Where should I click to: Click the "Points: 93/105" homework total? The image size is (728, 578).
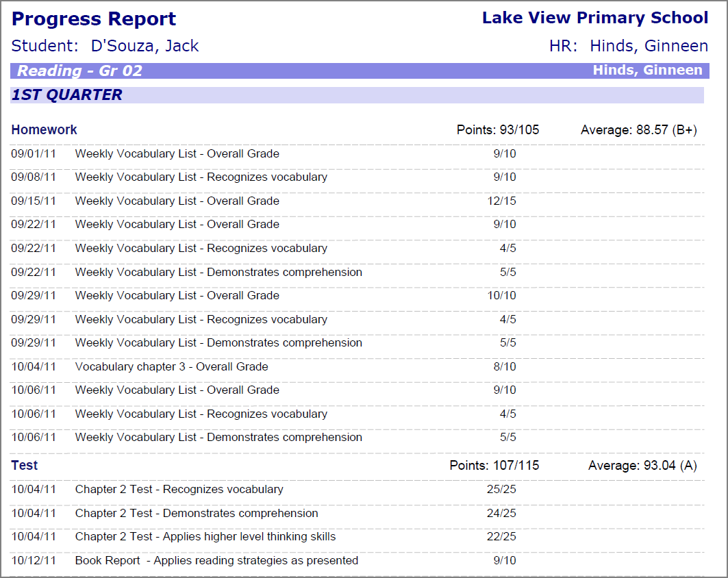click(x=498, y=129)
